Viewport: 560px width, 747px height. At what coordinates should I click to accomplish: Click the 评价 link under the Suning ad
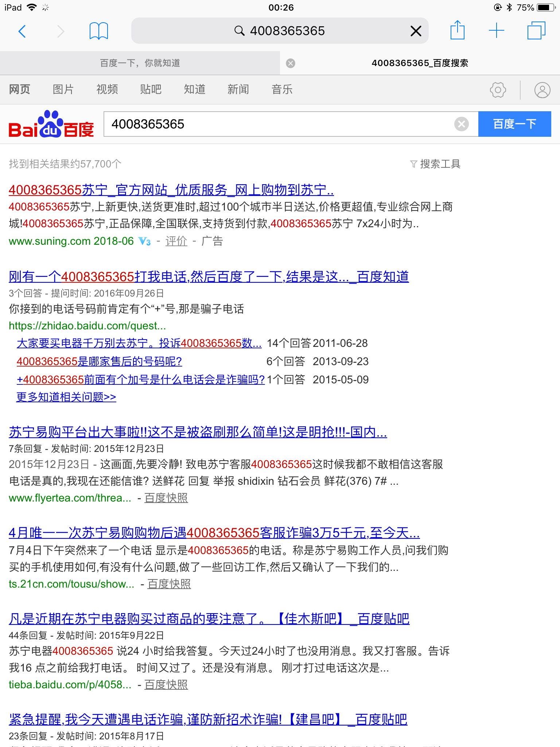click(176, 241)
